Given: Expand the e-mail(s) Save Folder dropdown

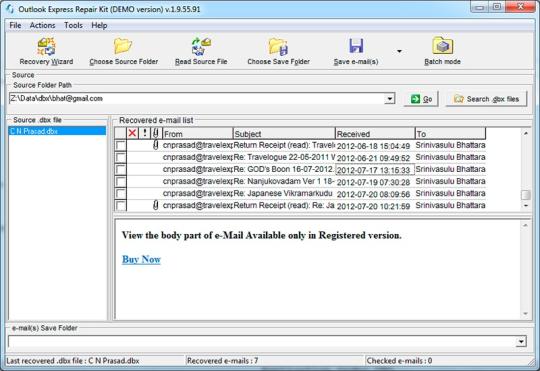Looking at the screenshot, I should 521,341.
